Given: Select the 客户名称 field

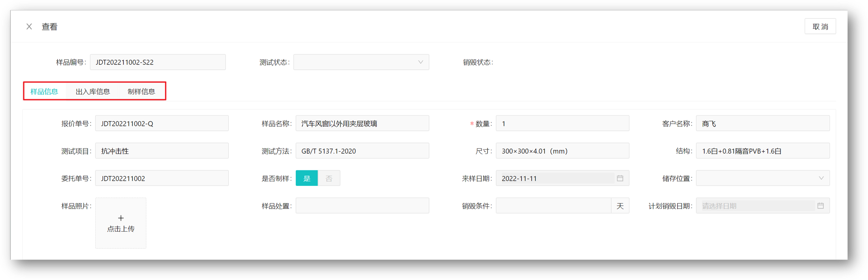Looking at the screenshot, I should pos(763,123).
